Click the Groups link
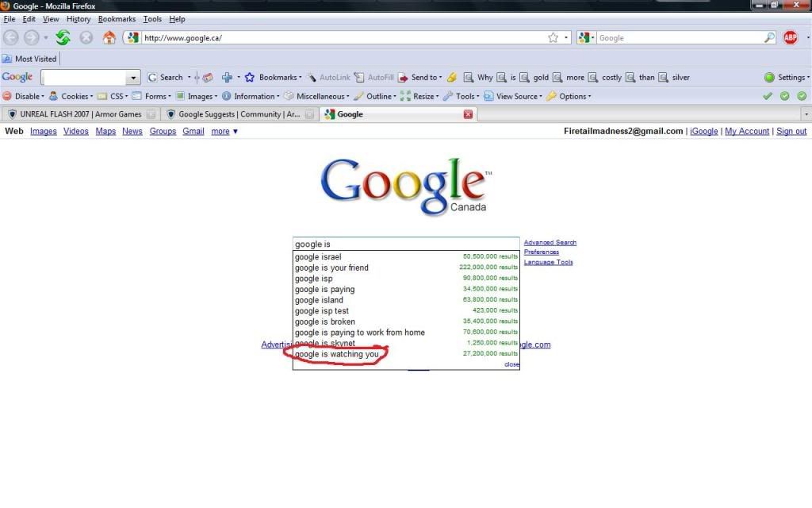 pos(163,131)
